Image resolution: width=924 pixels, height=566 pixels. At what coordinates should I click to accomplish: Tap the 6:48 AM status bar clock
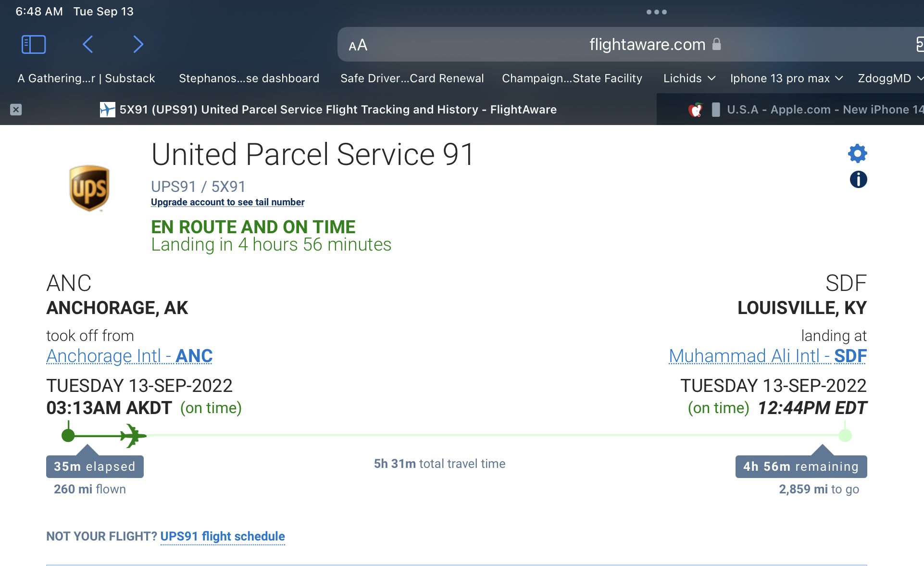[x=39, y=12]
